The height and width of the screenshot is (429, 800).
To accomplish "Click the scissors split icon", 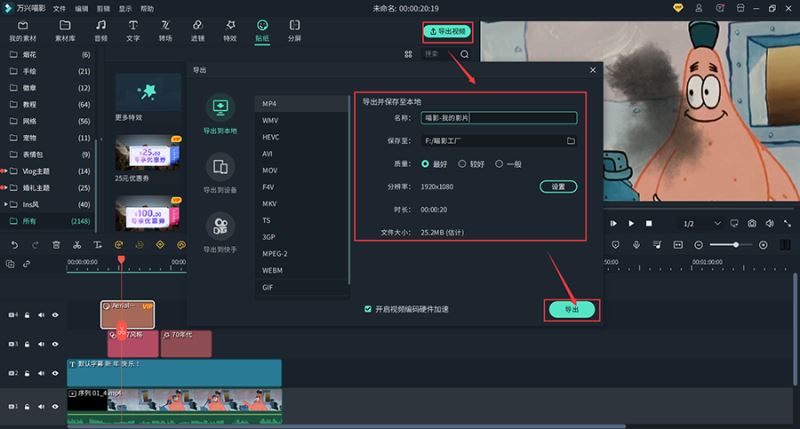I will pyautogui.click(x=77, y=245).
